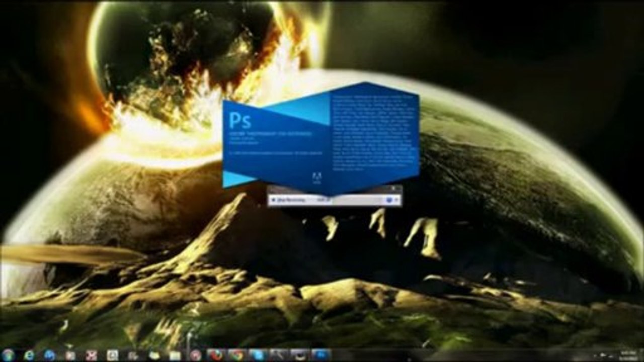The height and width of the screenshot is (362, 644).
Task: Open the Windows Start menu orb
Action: coord(9,355)
